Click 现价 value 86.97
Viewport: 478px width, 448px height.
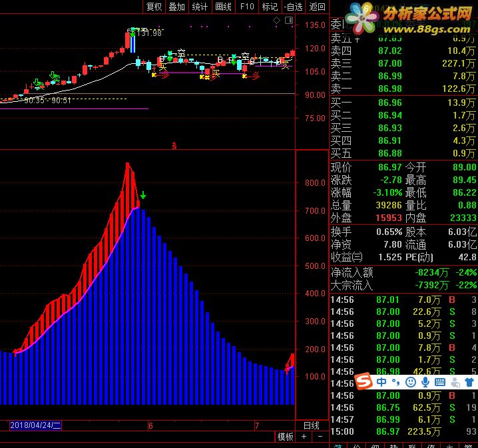[390, 167]
